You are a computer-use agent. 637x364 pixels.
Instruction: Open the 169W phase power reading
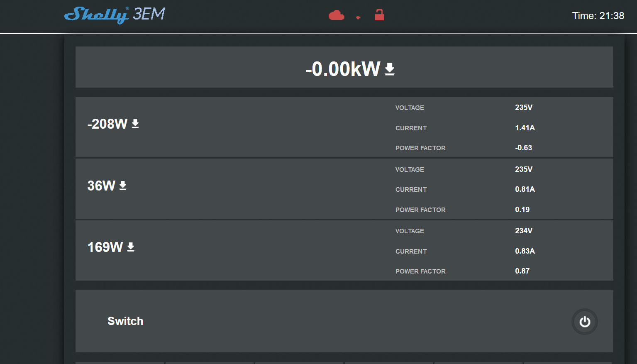(105, 247)
